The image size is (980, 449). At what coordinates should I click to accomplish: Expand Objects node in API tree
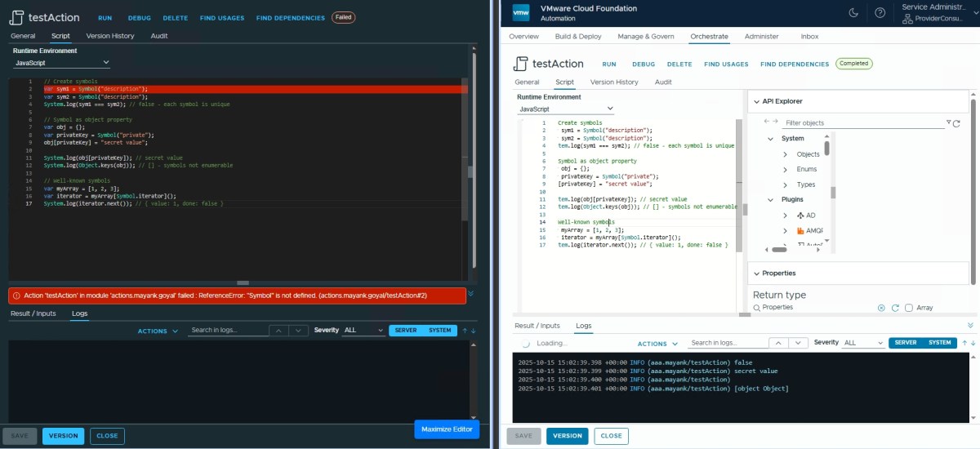pyautogui.click(x=786, y=154)
